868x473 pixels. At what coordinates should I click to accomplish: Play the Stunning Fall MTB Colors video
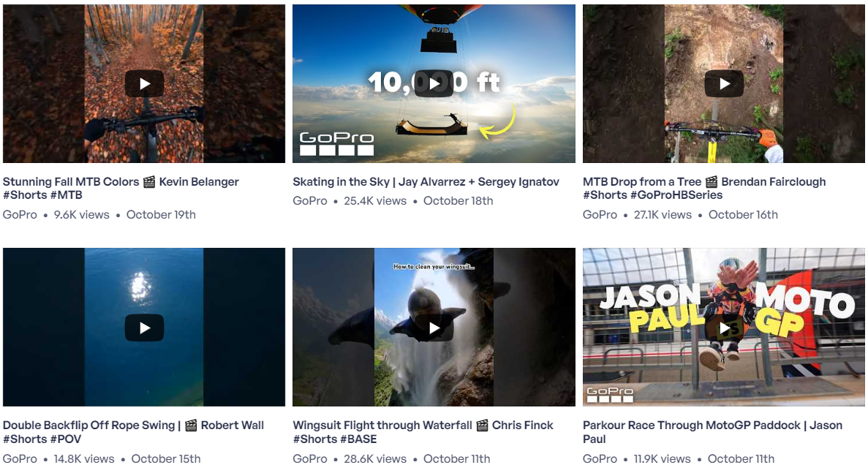144,84
